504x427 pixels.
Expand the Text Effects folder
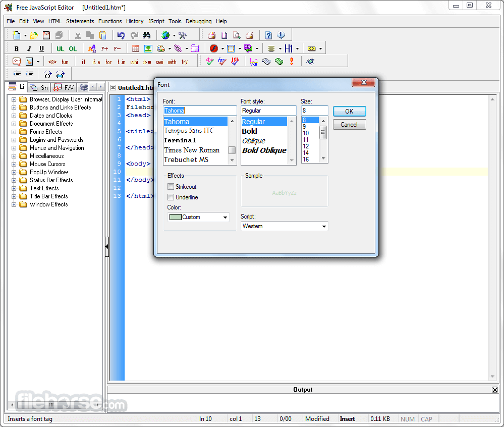point(14,188)
